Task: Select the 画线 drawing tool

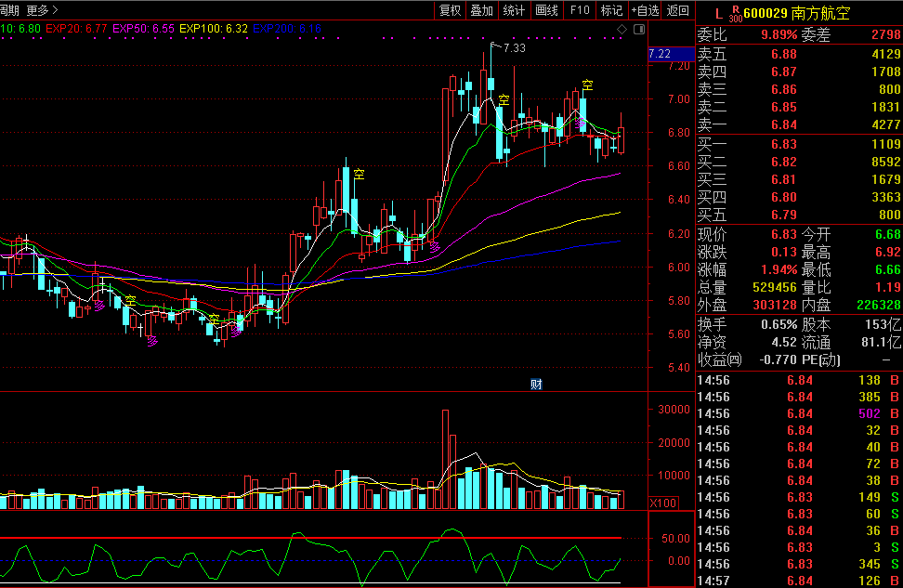Action: click(546, 10)
